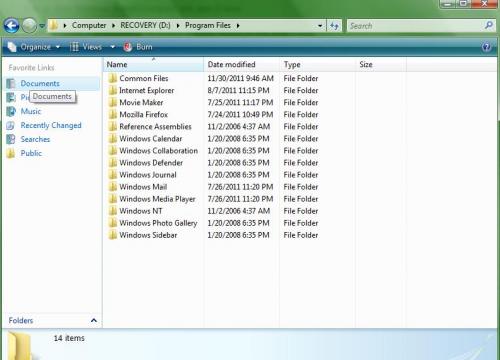Select the Windows Defender folder icon
The height and width of the screenshot is (360, 500).
113,163
